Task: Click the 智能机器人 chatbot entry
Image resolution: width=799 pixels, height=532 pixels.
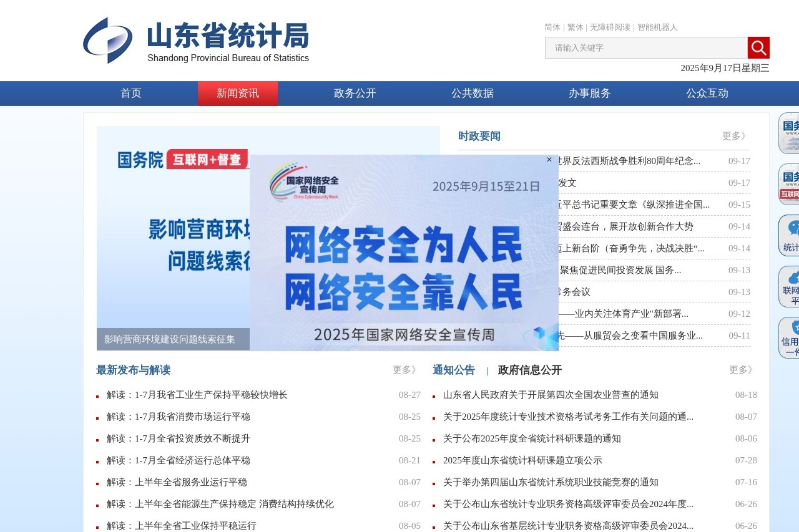Action: [x=657, y=27]
